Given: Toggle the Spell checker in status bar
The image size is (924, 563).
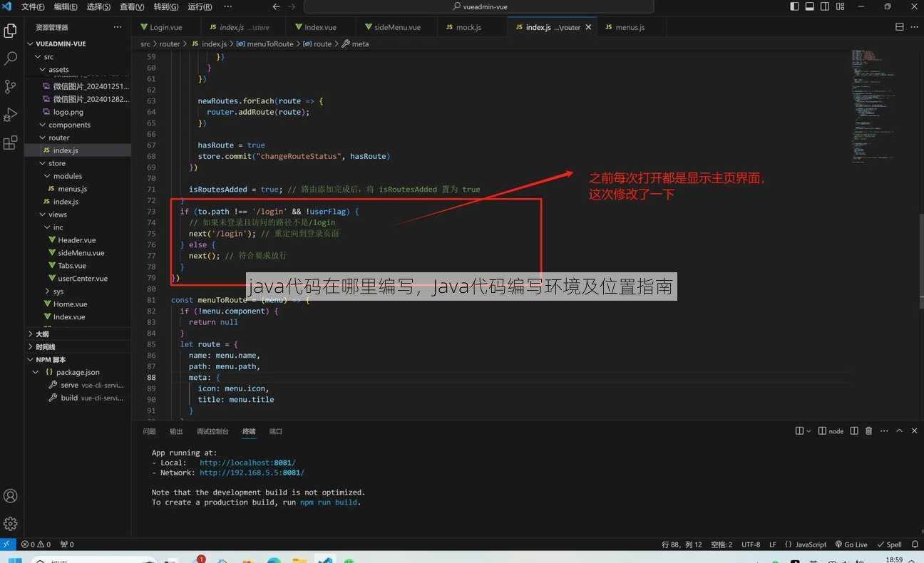Looking at the screenshot, I should (x=889, y=544).
